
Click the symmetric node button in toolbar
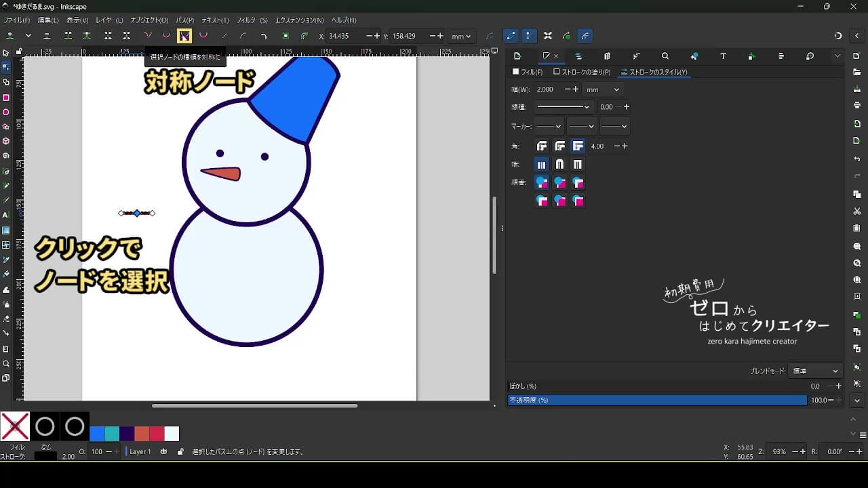click(184, 36)
